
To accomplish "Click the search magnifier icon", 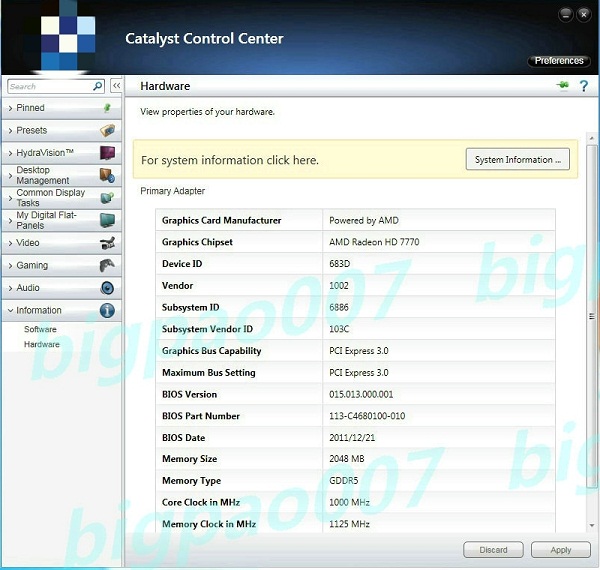I will [98, 86].
